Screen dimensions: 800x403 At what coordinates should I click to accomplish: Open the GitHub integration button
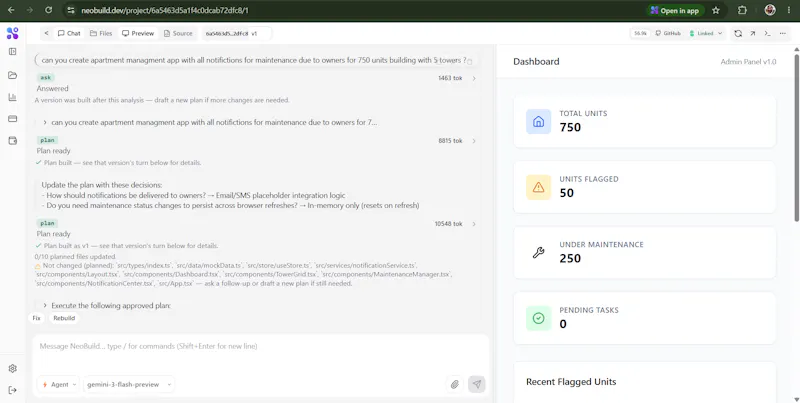point(668,33)
